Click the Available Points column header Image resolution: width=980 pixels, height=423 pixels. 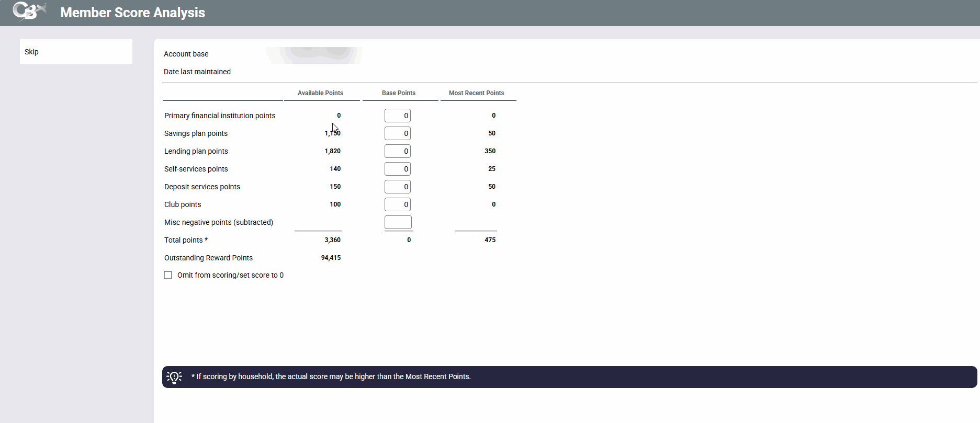coord(320,93)
